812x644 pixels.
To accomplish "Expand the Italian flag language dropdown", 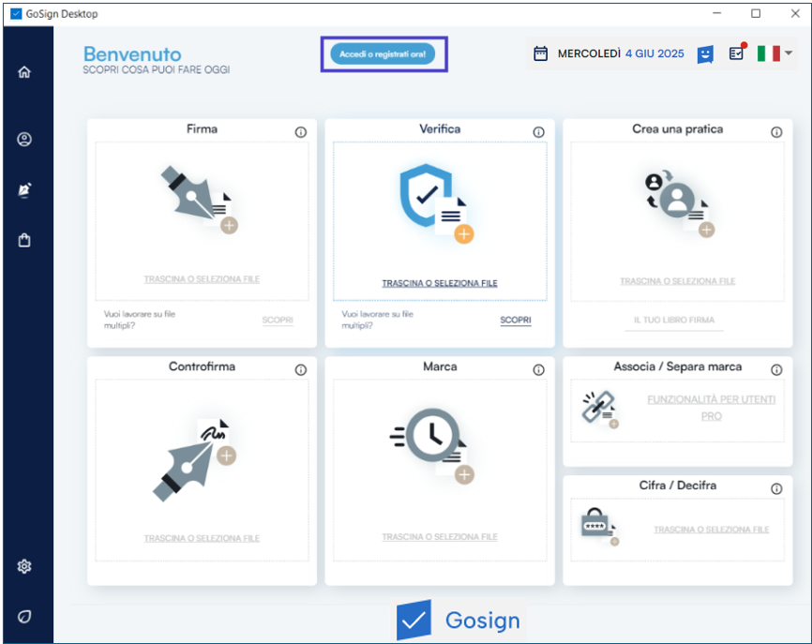I will (775, 53).
